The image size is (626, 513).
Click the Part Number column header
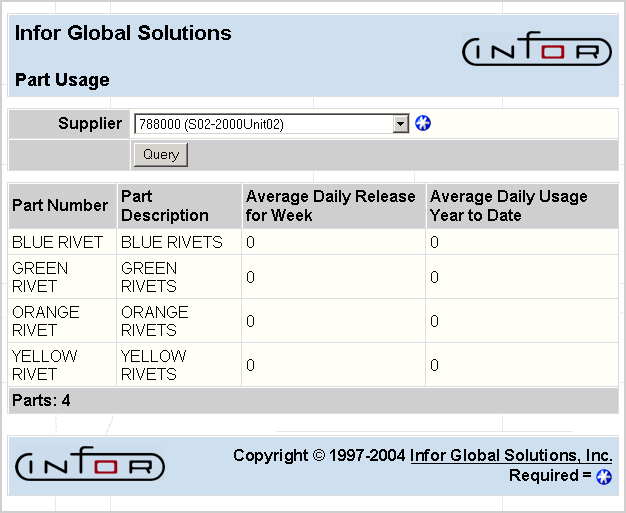[x=60, y=206]
